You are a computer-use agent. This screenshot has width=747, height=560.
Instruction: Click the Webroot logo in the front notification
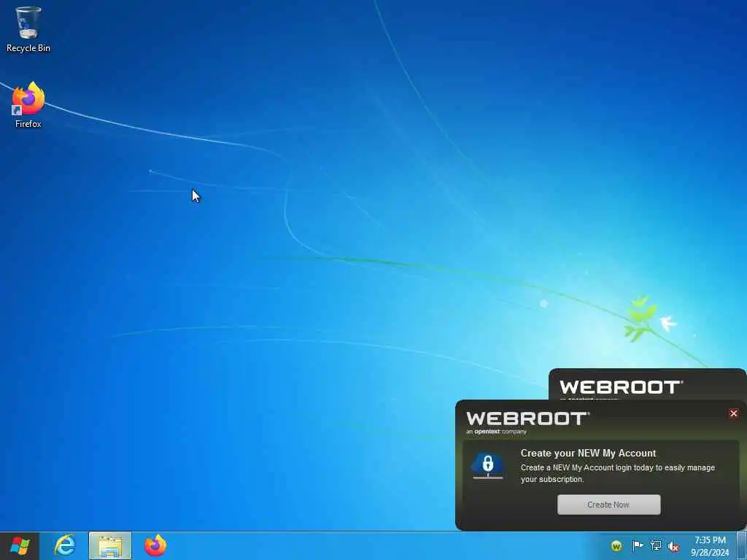point(527,423)
